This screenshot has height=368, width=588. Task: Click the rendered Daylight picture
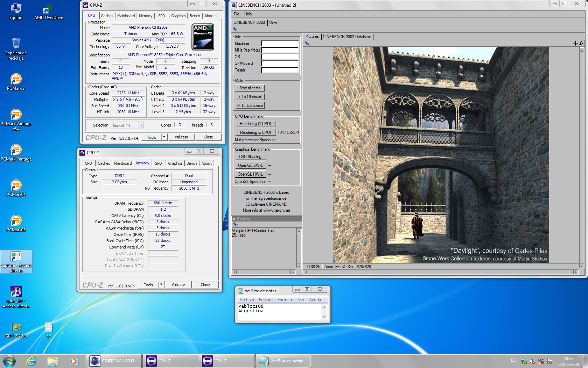(441, 155)
